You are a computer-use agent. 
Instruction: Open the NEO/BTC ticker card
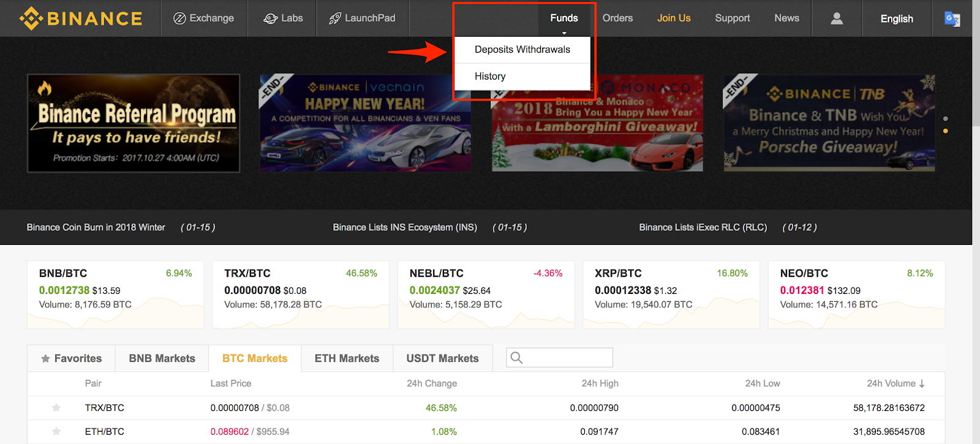pos(857,295)
